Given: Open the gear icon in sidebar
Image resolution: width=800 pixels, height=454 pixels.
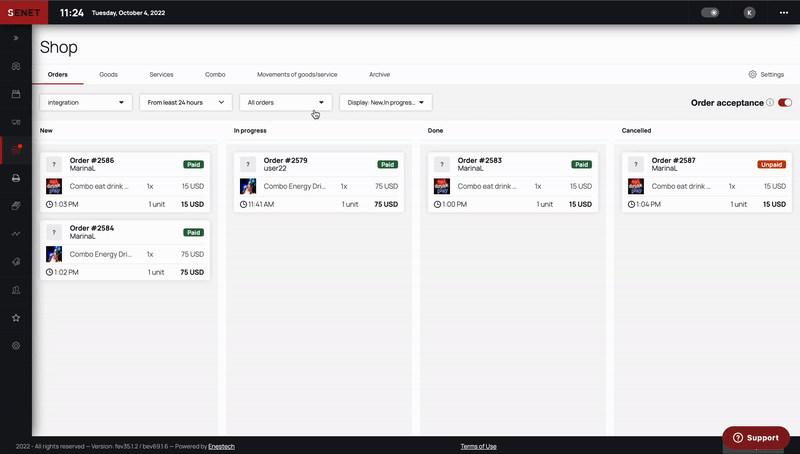Looking at the screenshot, I should pyautogui.click(x=16, y=345).
